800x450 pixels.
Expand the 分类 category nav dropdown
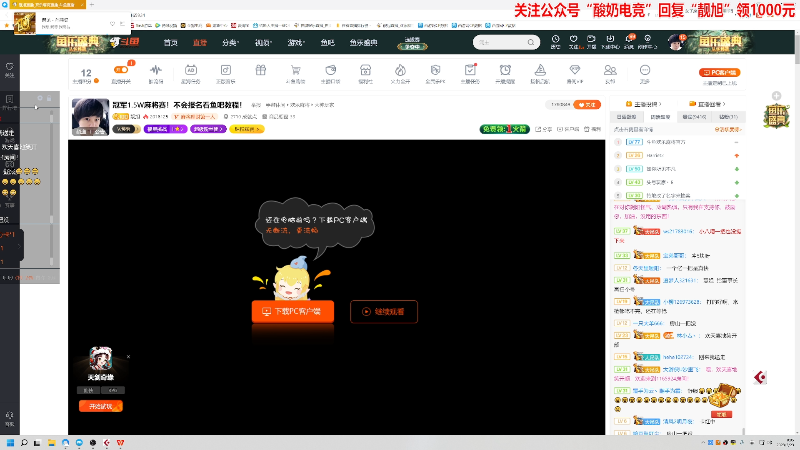click(x=230, y=42)
